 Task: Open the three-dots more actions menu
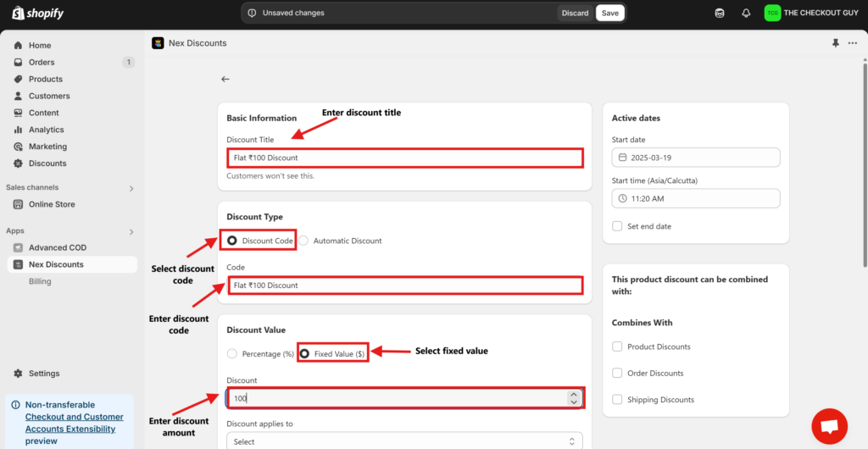[x=852, y=43]
